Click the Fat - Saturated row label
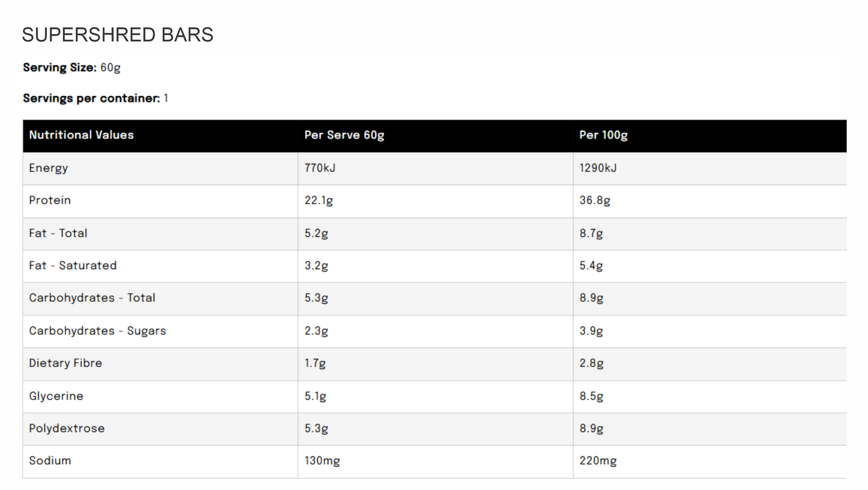Viewport: 868px width, 490px height. click(73, 266)
